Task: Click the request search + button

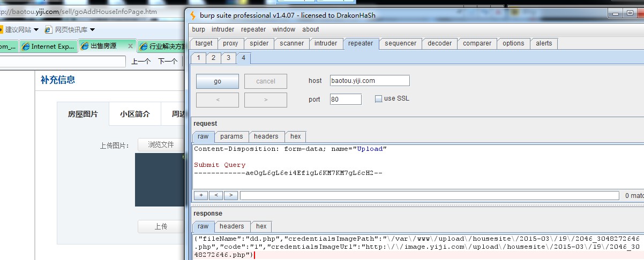Action: [x=201, y=195]
